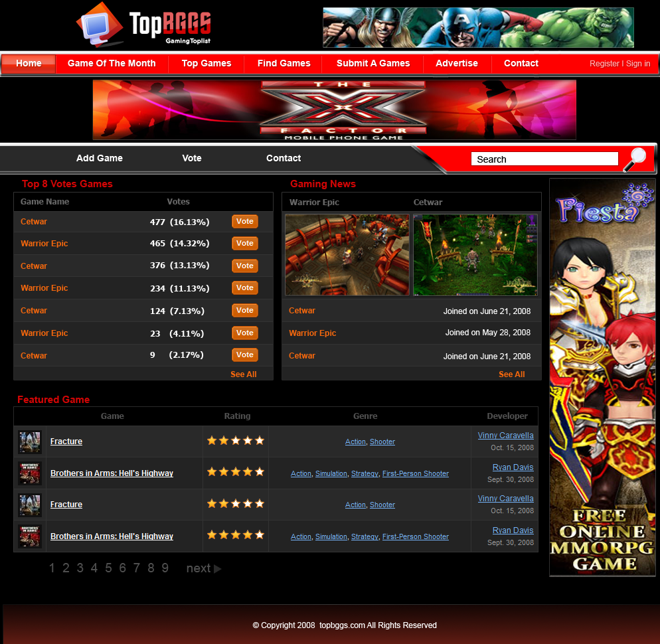Go to page 3 in pagination
The height and width of the screenshot is (644, 660).
coord(80,568)
